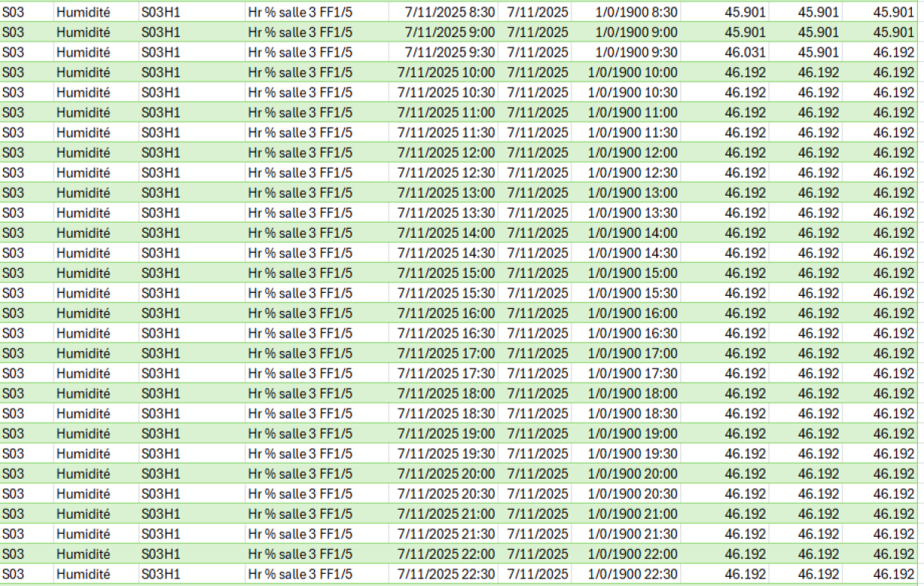The image size is (924, 586).
Task: Select the rightmost 46.192 in the 9:30 row
Action: coord(893,52)
